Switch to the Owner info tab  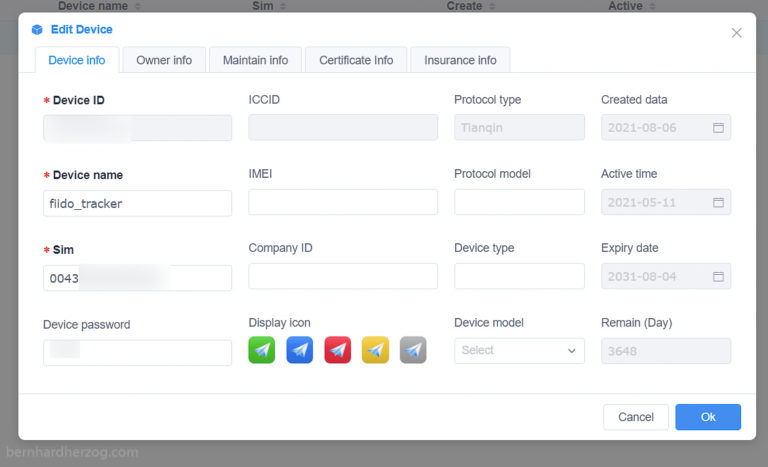(x=164, y=60)
